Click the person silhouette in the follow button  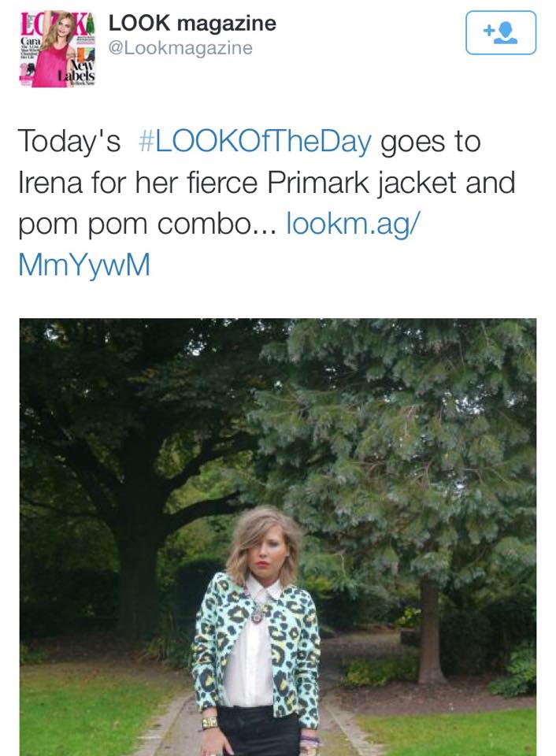coord(508,32)
